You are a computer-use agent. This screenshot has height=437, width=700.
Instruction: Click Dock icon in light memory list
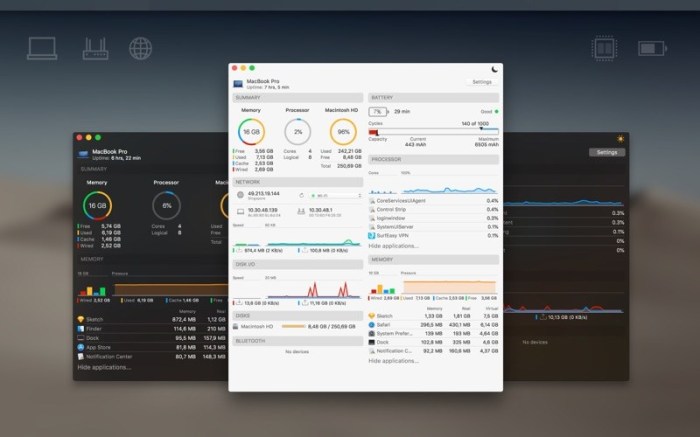(x=371, y=342)
